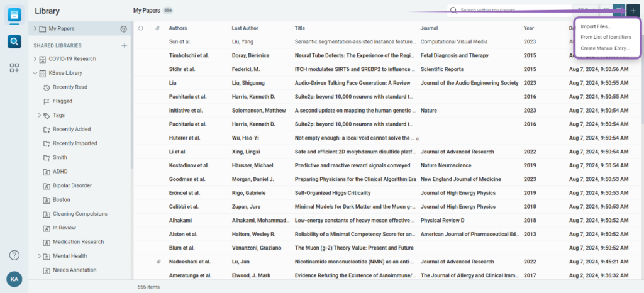
Task: Add a shared library with plus icon
Action: (x=124, y=45)
